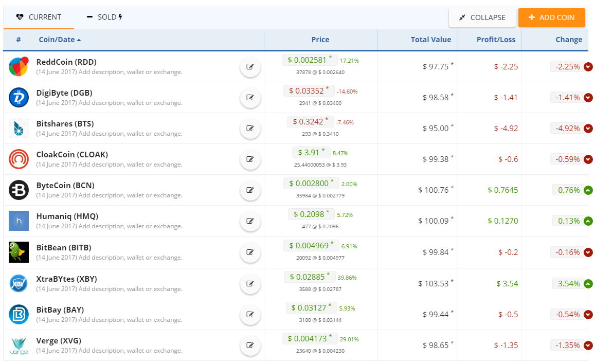Click Humaniq's green up-arrow change icon
595x364 pixels.
[x=588, y=221]
